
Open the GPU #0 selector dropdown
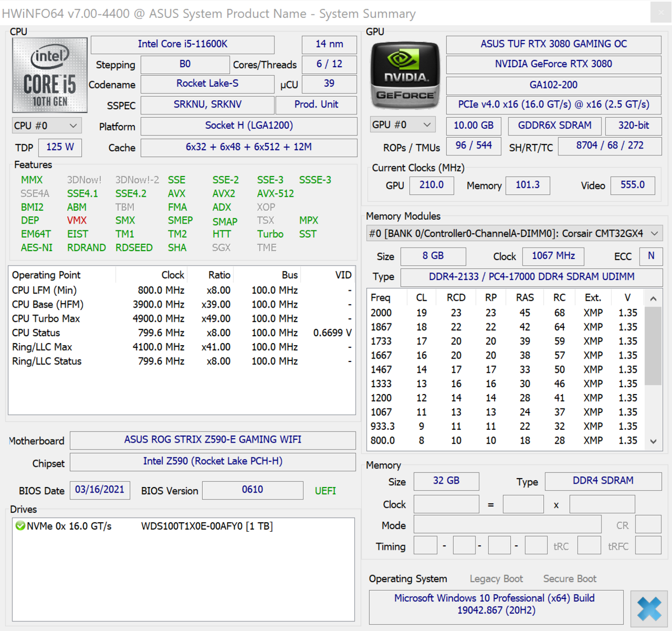[x=403, y=124]
